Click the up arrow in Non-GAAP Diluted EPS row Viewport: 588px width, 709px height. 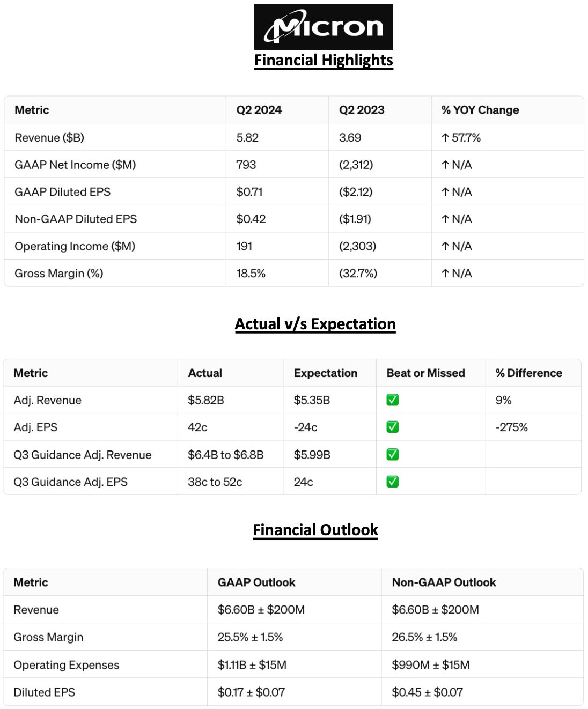click(x=445, y=219)
